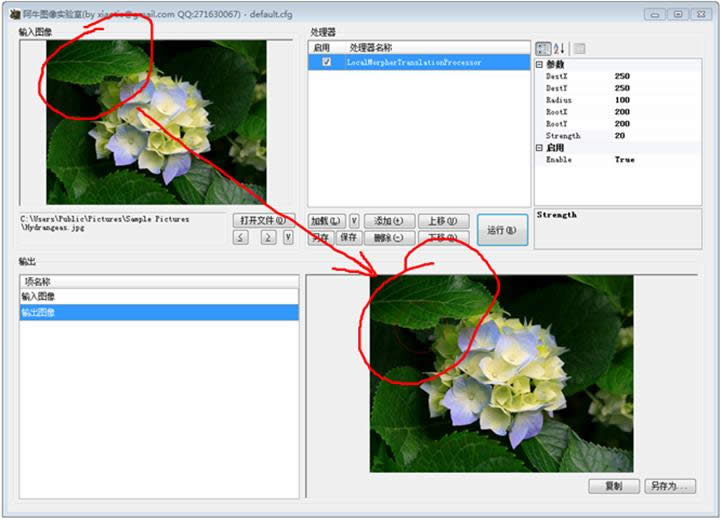
Task: Click the 添加 add processor button
Action: pos(390,221)
